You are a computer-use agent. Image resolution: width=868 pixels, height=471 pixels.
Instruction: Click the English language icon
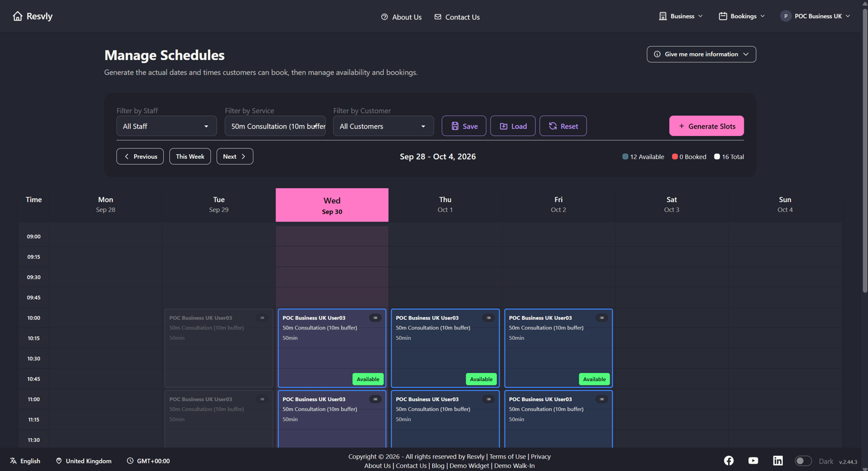pos(13,461)
